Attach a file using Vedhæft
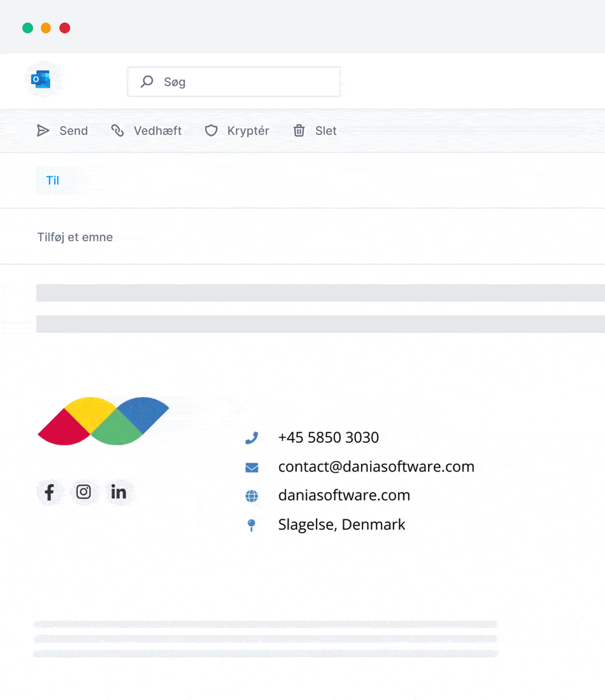 coord(146,130)
